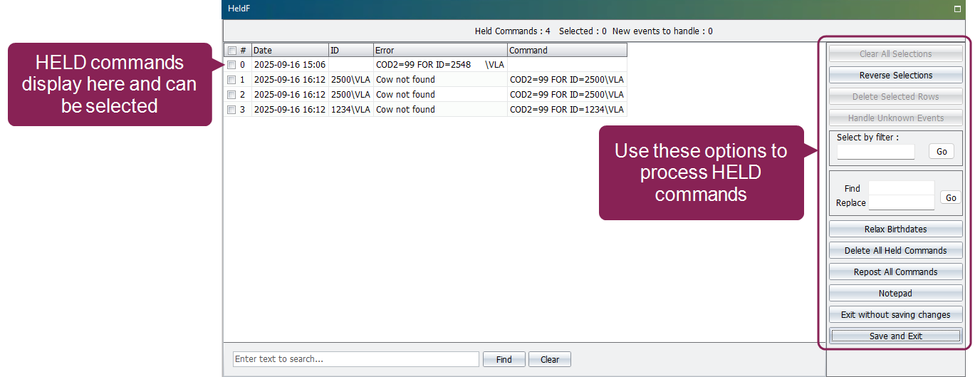Sort by the Date column header
Screen dimensions: 980x377
coord(290,51)
